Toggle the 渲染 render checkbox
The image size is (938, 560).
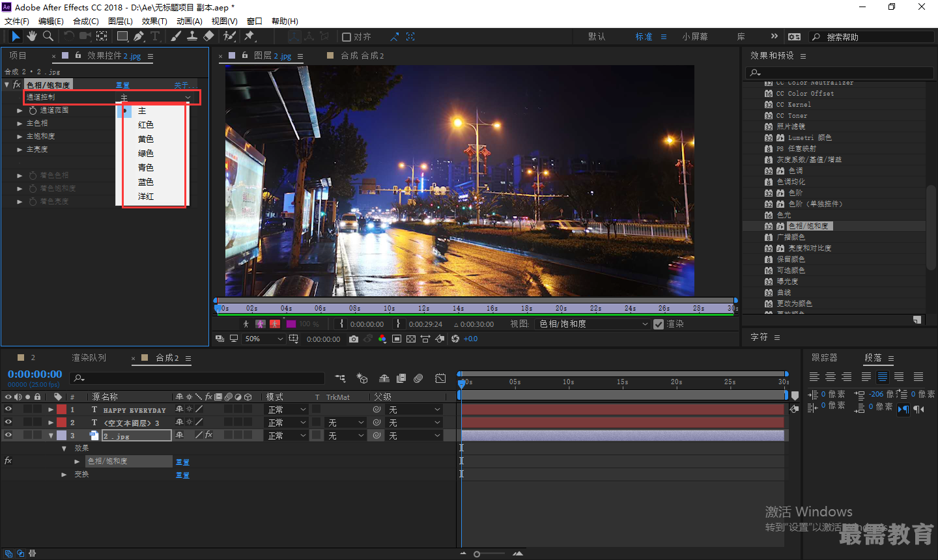pyautogui.click(x=659, y=324)
